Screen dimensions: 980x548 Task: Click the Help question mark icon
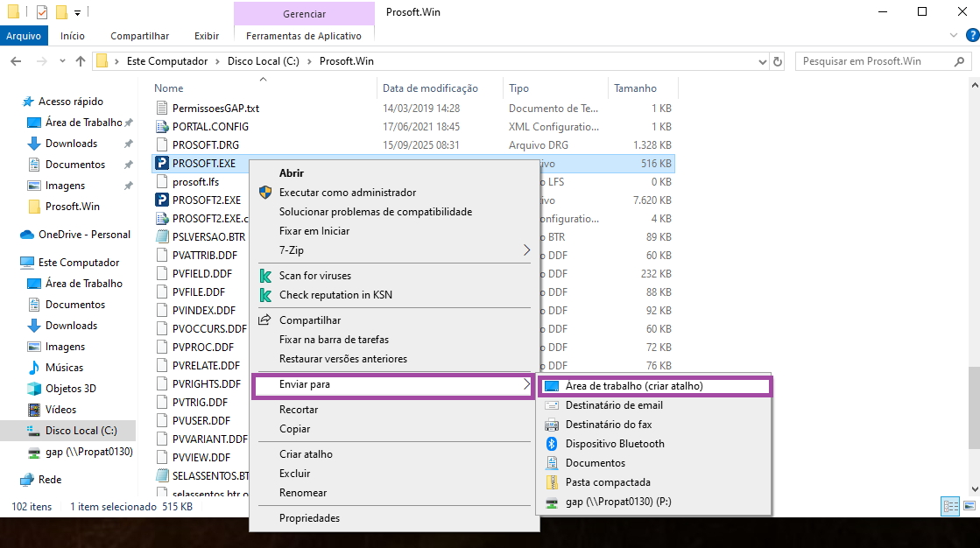pos(972,36)
